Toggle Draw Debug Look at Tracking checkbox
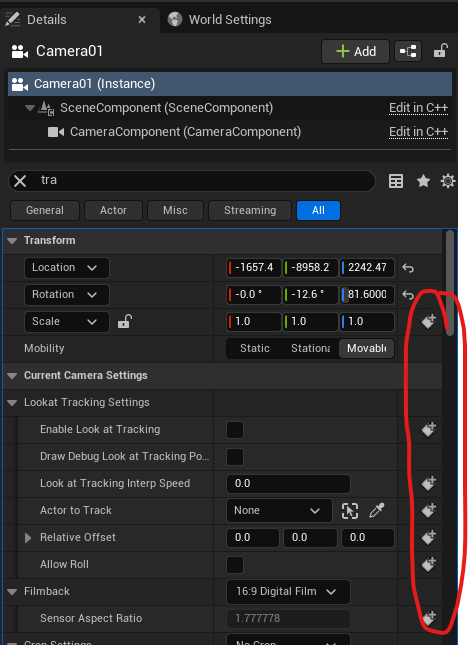 [x=235, y=457]
